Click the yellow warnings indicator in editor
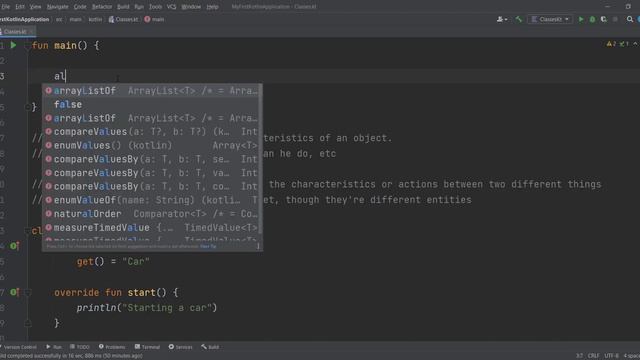Viewport: 640px width, 360px height. click(611, 44)
